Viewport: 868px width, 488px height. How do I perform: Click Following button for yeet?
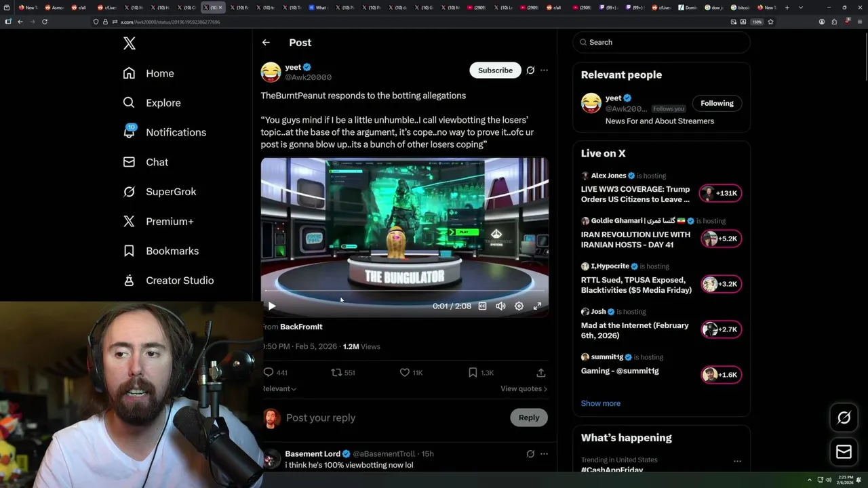click(x=717, y=103)
